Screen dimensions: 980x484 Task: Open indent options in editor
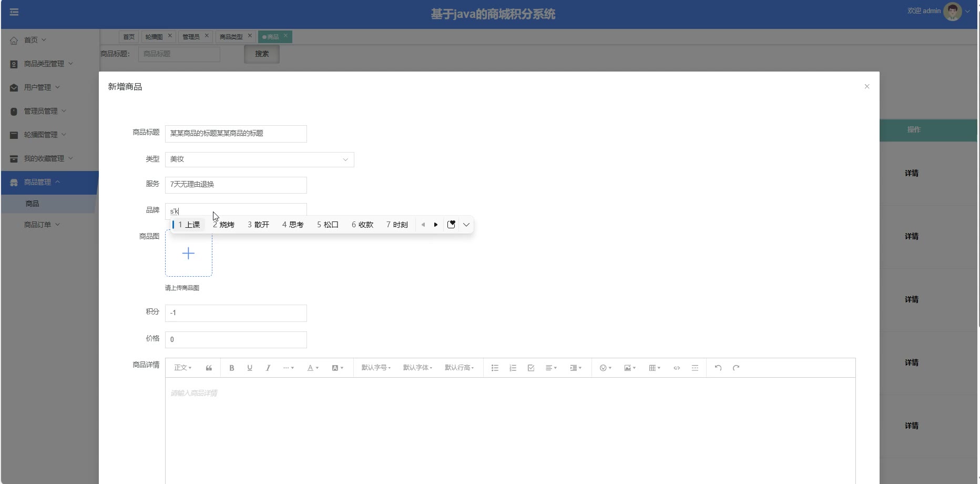coord(576,368)
